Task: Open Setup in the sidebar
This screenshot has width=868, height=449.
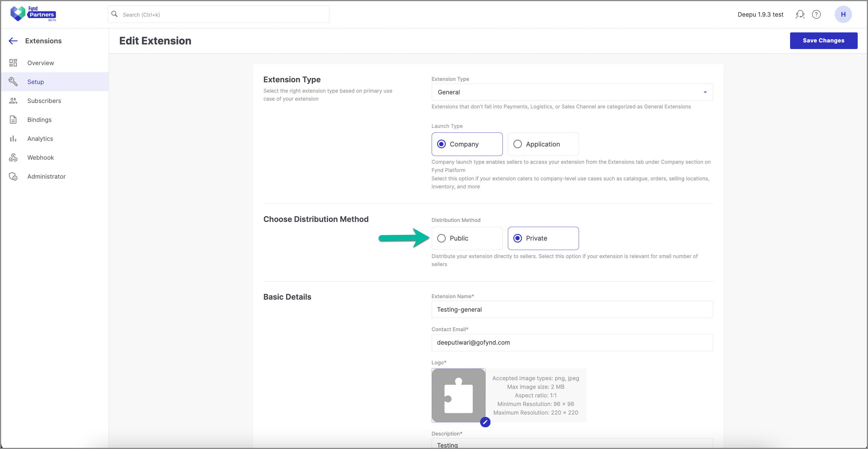Action: [x=55, y=82]
